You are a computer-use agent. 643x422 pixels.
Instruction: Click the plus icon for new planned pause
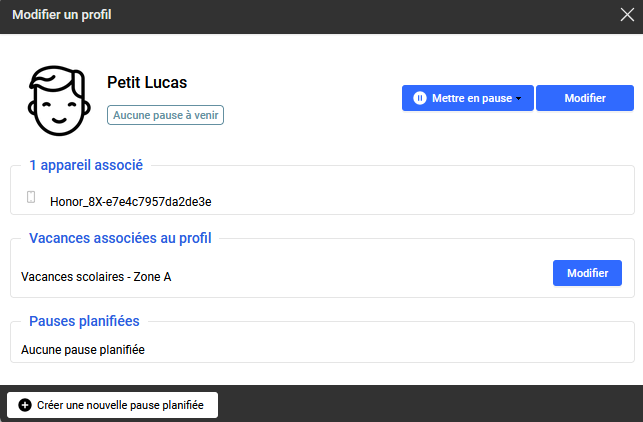[x=25, y=405]
